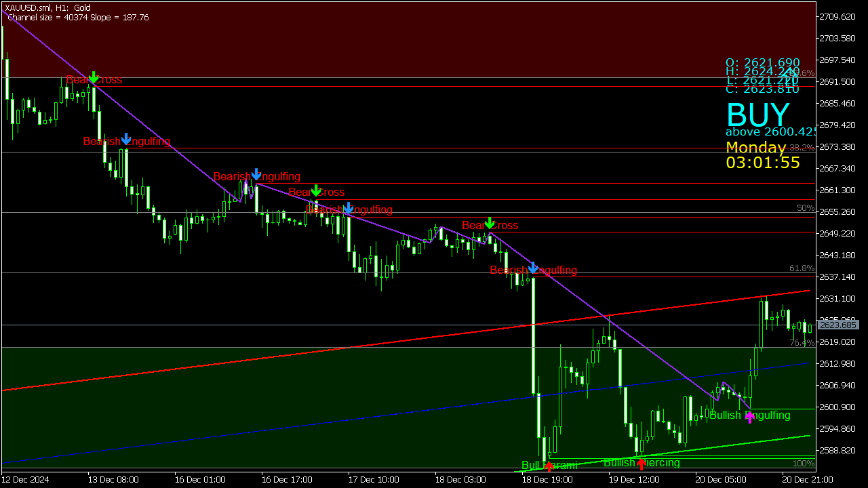
Task: Select the 50% Fibonacci level label
Action: pyautogui.click(x=805, y=208)
